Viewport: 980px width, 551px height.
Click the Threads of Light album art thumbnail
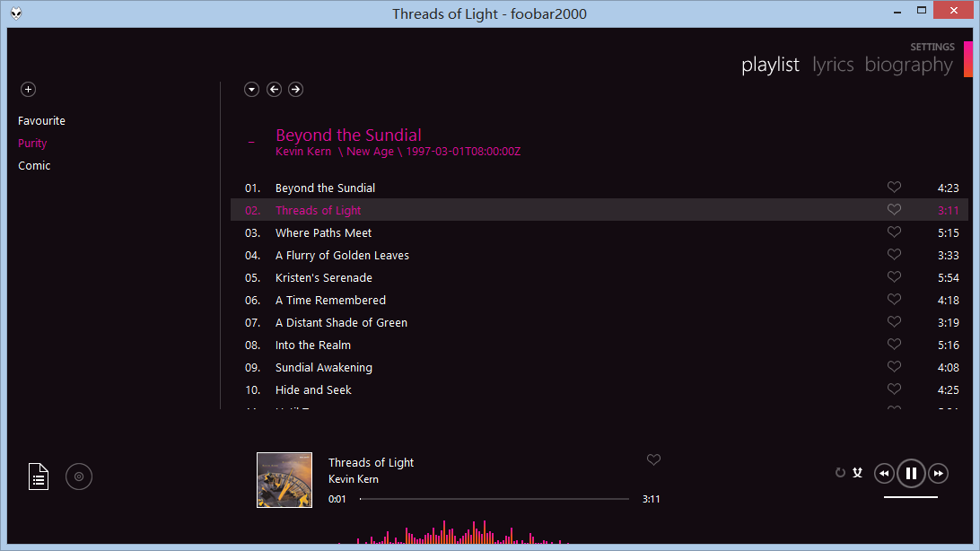[x=284, y=480]
